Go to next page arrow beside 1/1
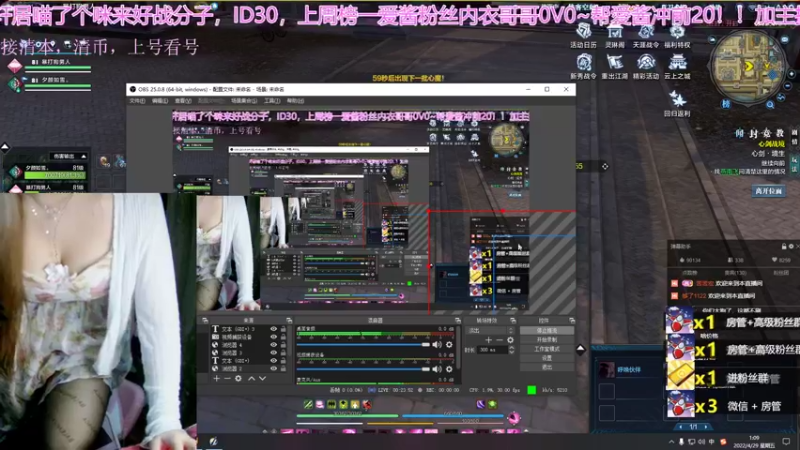 (x=706, y=427)
